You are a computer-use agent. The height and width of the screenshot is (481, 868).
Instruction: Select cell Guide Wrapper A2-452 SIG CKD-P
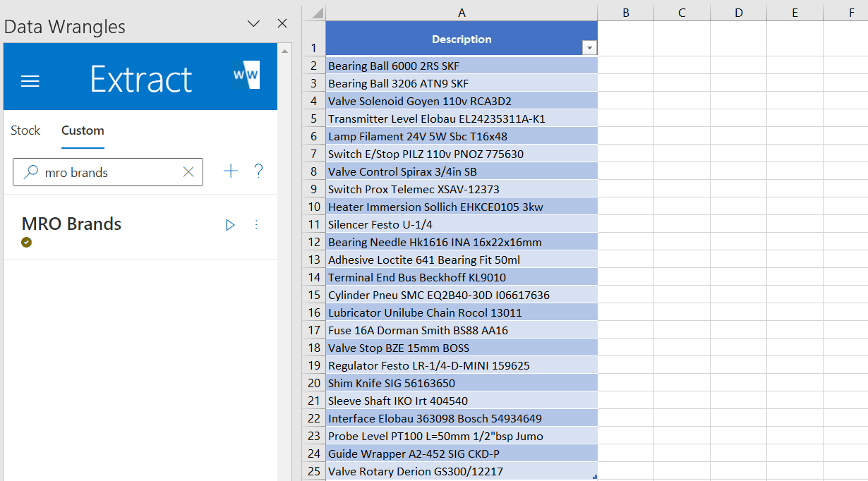(462, 453)
